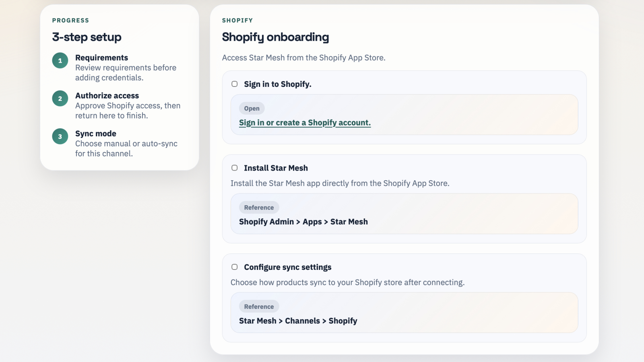Click the '3-step setup' heading
The height and width of the screenshot is (362, 644).
(87, 37)
